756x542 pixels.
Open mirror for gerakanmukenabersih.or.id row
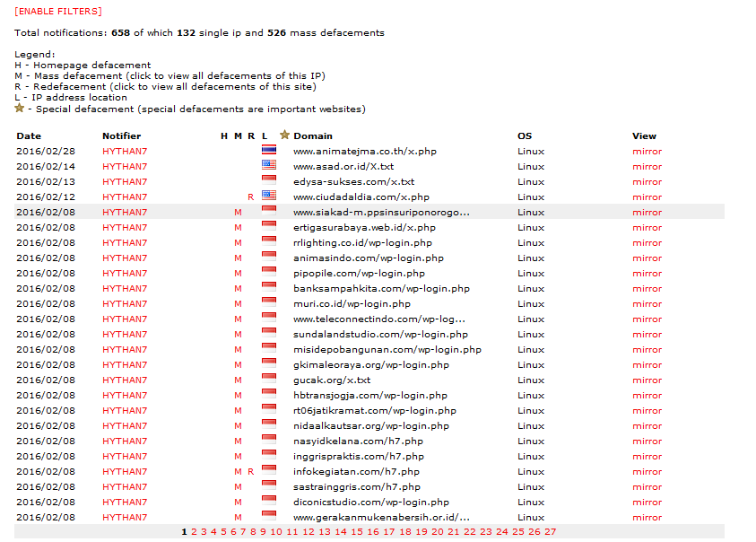[647, 518]
